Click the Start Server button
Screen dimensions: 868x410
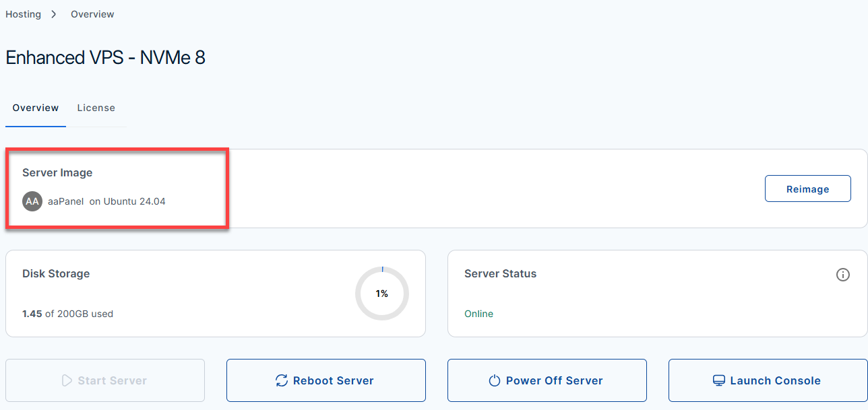pyautogui.click(x=105, y=380)
